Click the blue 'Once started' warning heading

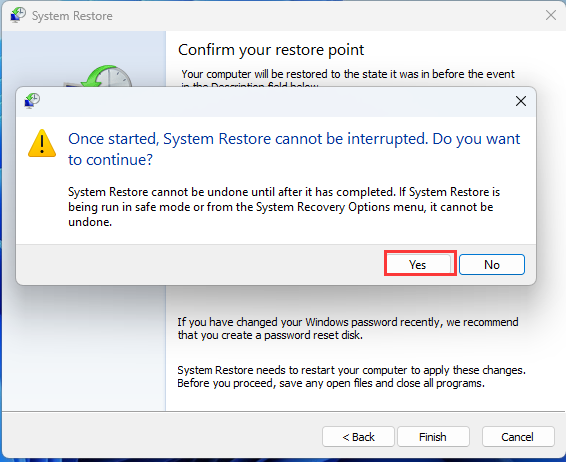coord(294,149)
